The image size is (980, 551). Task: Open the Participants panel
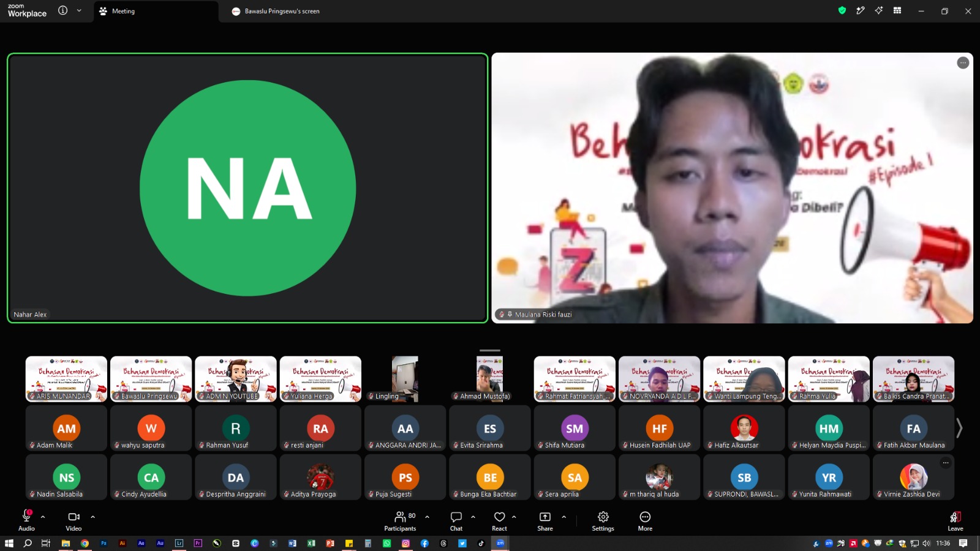pos(400,520)
